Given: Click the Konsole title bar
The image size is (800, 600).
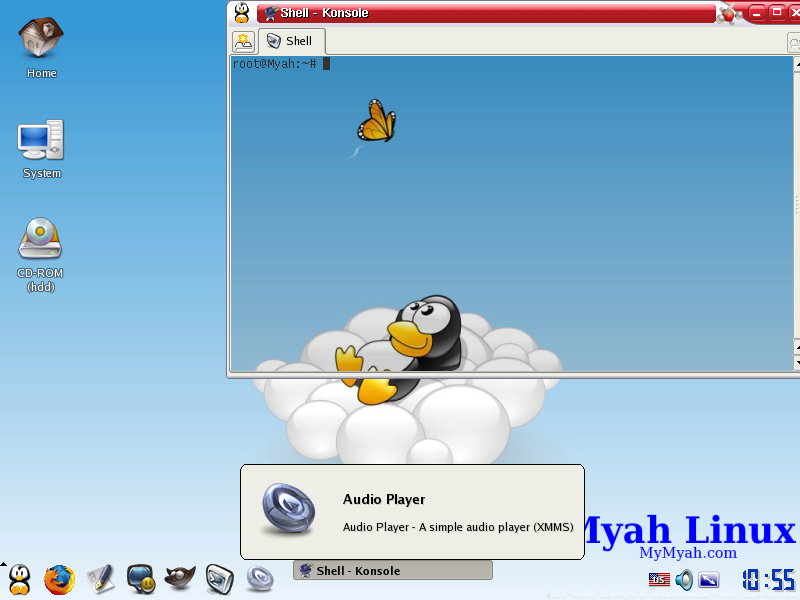Looking at the screenshot, I should (487, 13).
